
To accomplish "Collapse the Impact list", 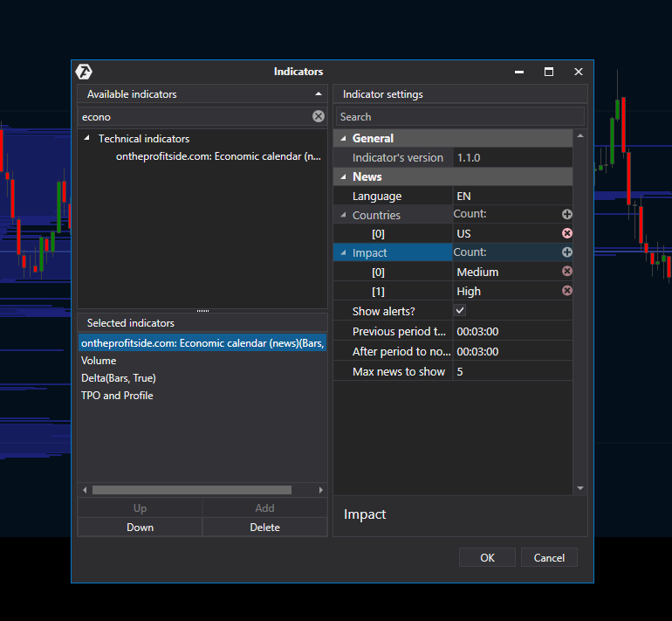I will [343, 252].
